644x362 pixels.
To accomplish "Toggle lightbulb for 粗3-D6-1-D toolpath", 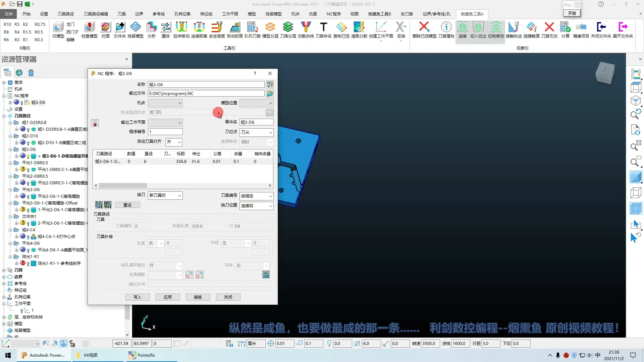I will coord(29,156).
